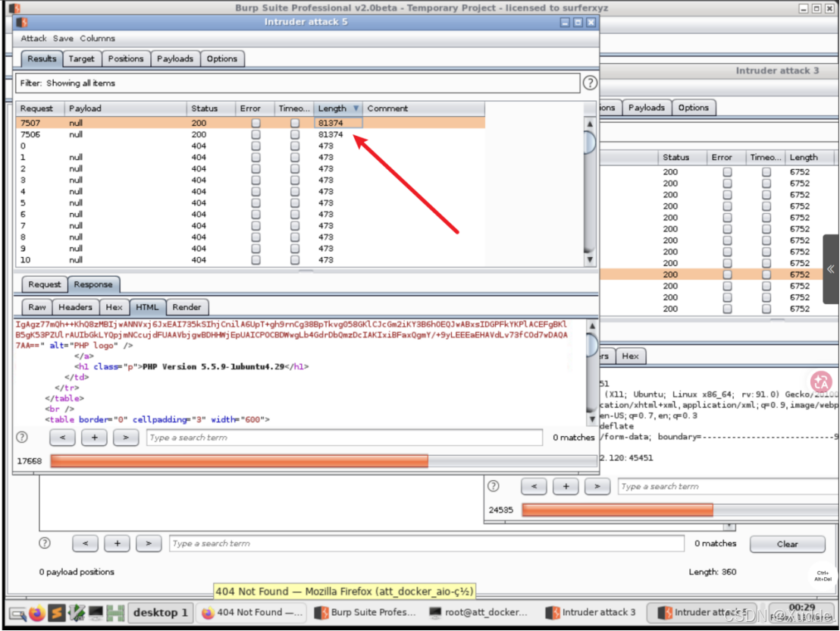
Task: Click the Clear button
Action: coord(788,544)
